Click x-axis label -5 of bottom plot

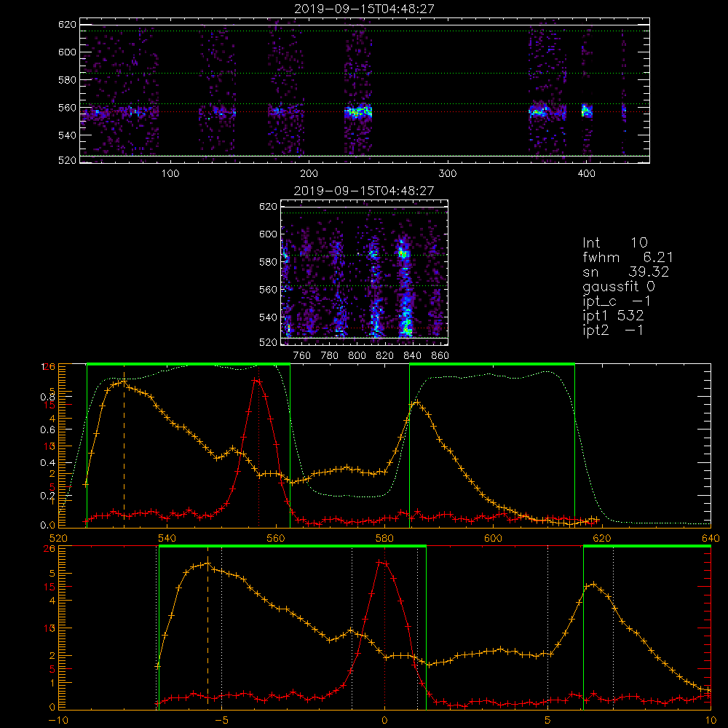(x=221, y=721)
